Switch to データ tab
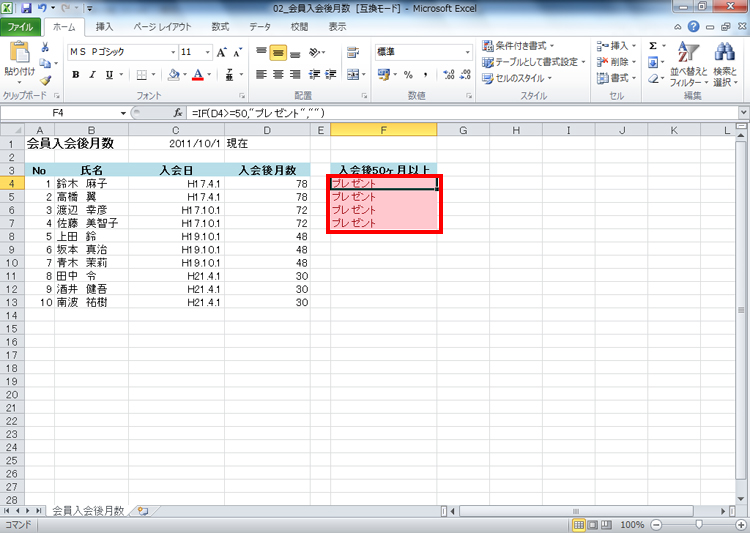Screen dimensions: 750x533 point(260,27)
